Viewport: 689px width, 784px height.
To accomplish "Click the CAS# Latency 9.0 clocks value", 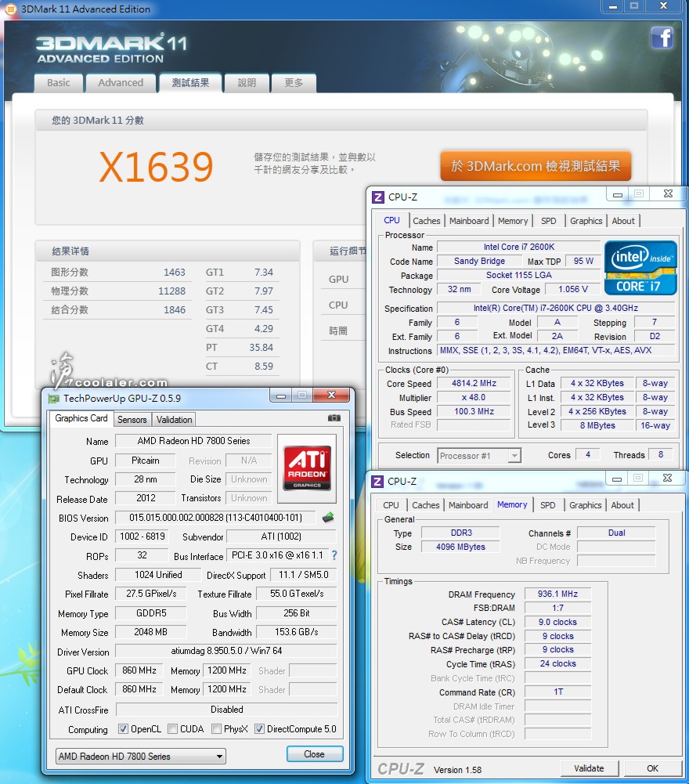I will pyautogui.click(x=557, y=622).
